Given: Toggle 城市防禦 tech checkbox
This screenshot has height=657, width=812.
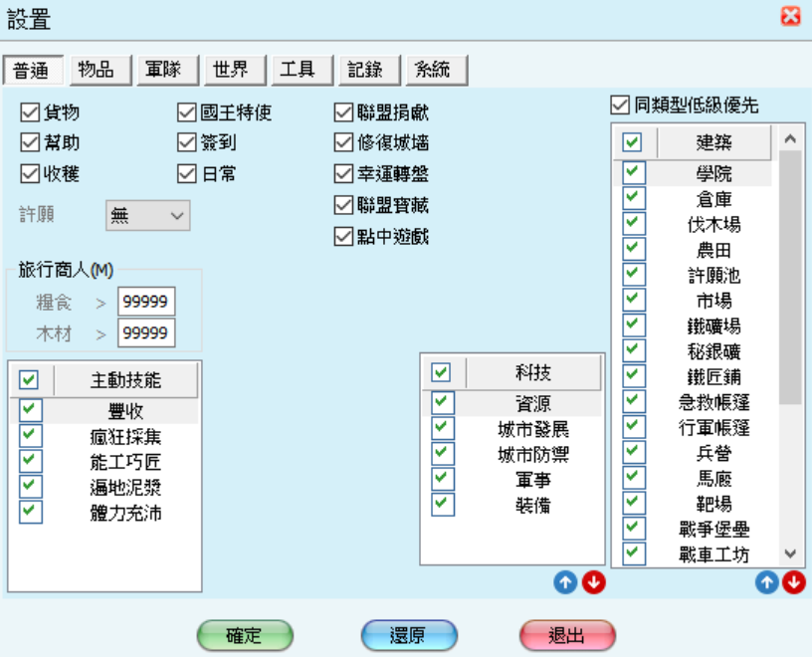Looking at the screenshot, I should (443, 453).
